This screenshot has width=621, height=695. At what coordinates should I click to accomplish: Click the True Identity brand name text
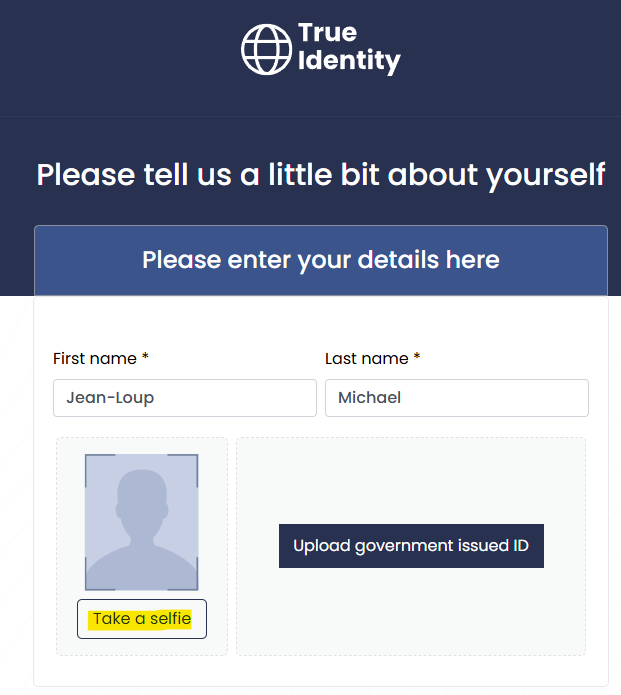click(349, 48)
